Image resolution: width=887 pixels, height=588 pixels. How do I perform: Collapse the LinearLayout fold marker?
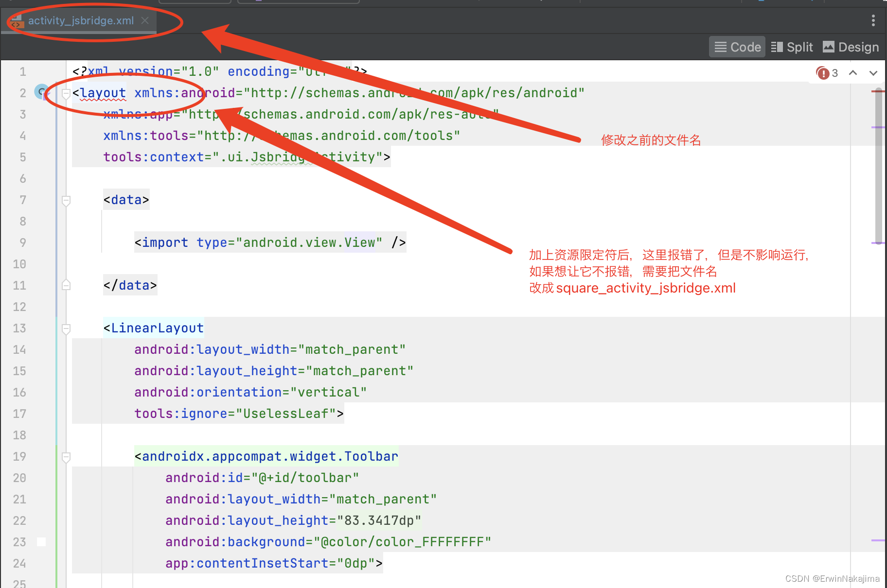[66, 328]
